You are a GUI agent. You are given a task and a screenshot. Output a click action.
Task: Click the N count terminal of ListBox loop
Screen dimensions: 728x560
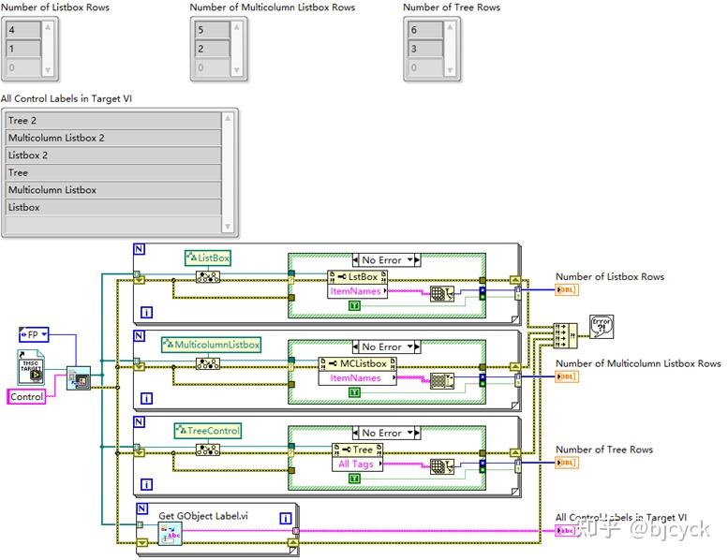point(140,249)
